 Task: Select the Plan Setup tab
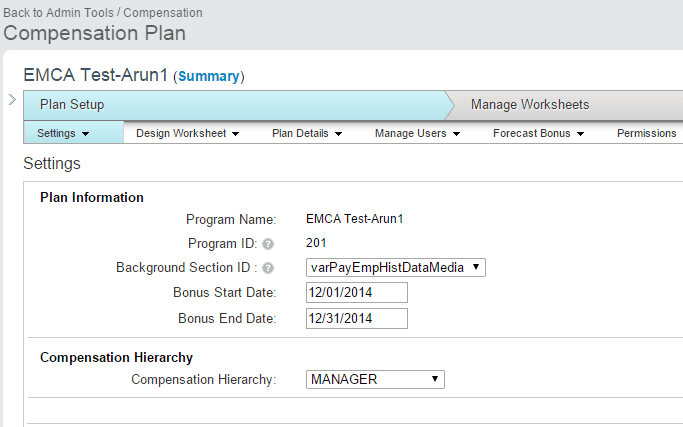(x=72, y=105)
